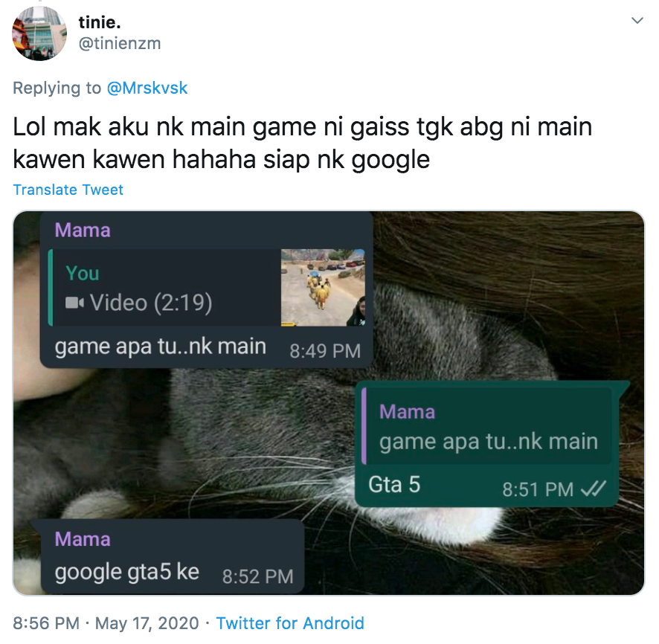This screenshot has width=659, height=644.
Task: Click Translate Tweet
Action: click(68, 190)
